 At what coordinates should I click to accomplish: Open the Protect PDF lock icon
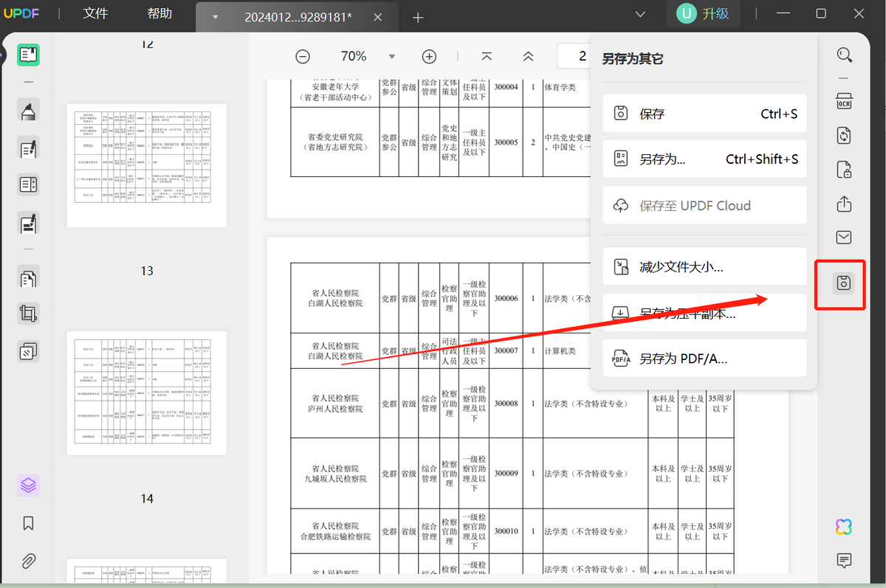click(x=844, y=170)
